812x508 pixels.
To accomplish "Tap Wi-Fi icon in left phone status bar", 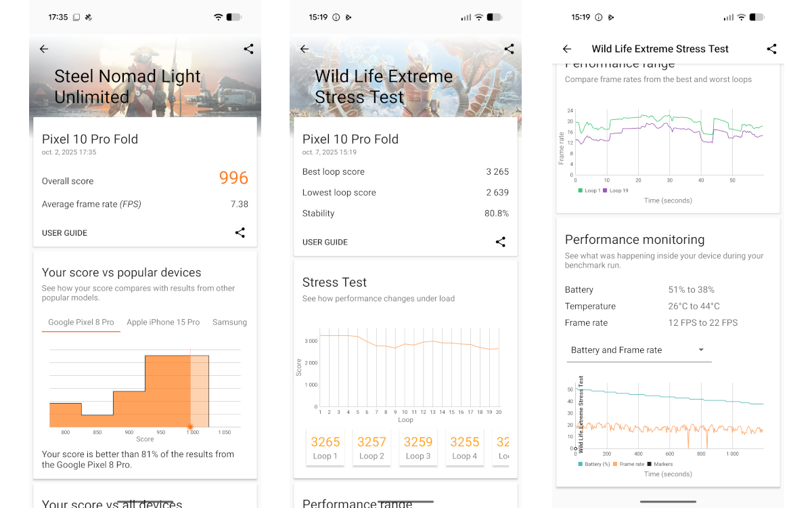I will (218, 17).
